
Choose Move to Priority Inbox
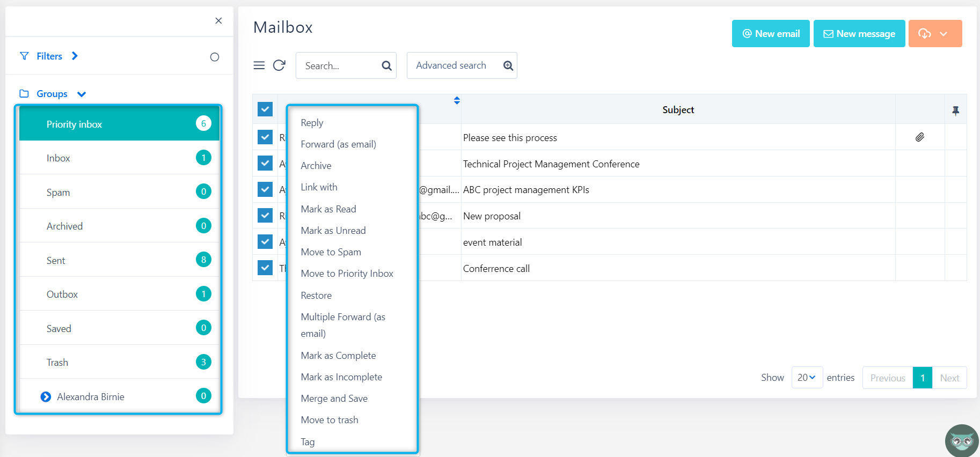(x=347, y=274)
